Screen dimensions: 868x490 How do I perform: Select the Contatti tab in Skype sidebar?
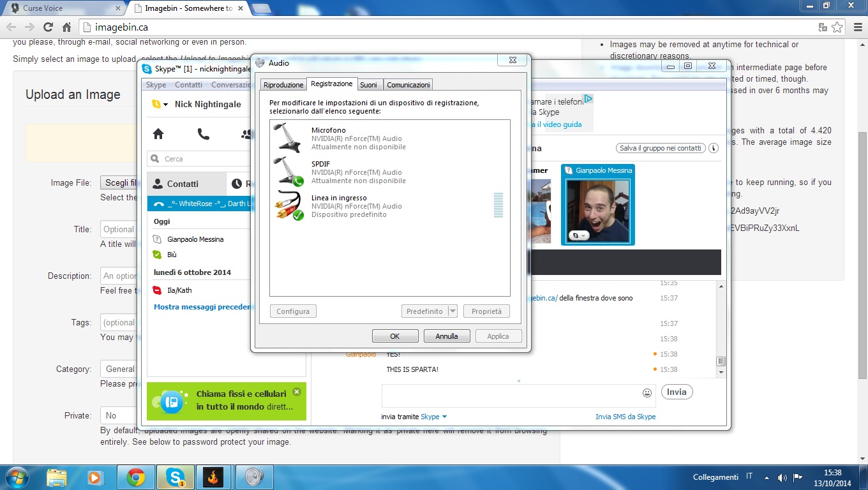[186, 184]
